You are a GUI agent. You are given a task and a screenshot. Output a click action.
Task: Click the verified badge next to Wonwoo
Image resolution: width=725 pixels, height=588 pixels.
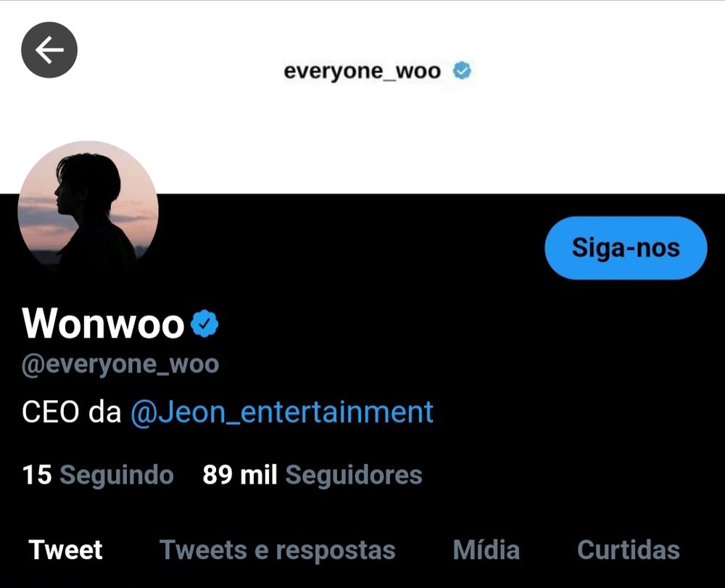[x=204, y=323]
